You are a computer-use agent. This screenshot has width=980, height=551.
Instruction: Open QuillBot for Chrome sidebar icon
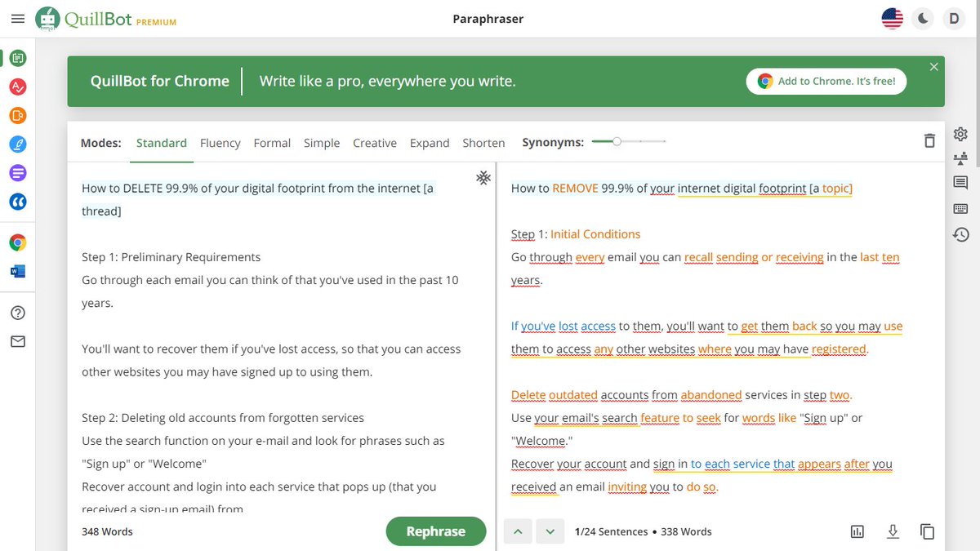(x=17, y=242)
